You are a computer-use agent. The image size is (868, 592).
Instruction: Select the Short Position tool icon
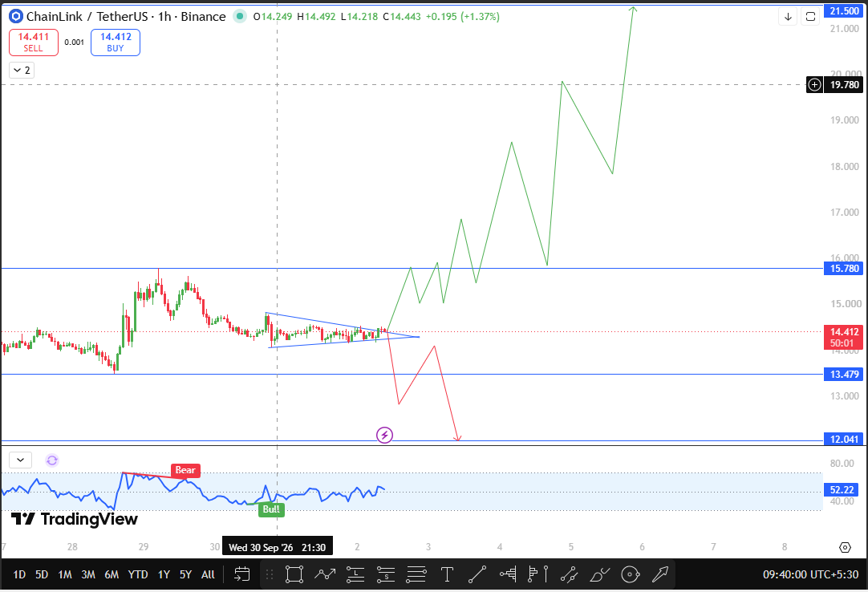[x=386, y=574]
